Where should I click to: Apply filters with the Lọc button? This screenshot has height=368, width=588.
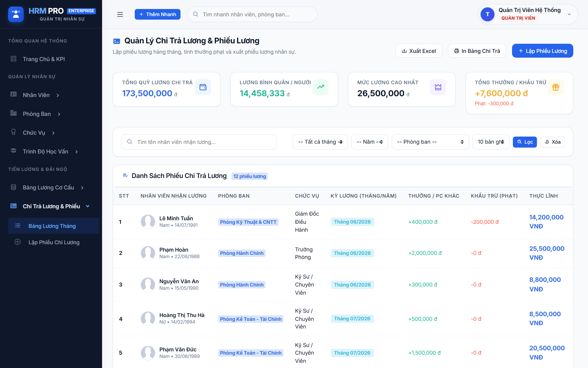click(x=525, y=142)
